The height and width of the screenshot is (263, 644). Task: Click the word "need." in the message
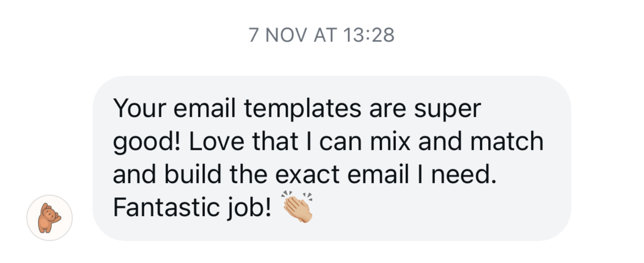pos(463,175)
